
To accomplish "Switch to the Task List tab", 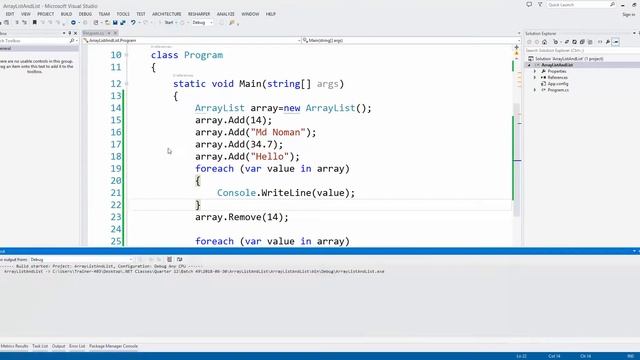I will point(40,346).
